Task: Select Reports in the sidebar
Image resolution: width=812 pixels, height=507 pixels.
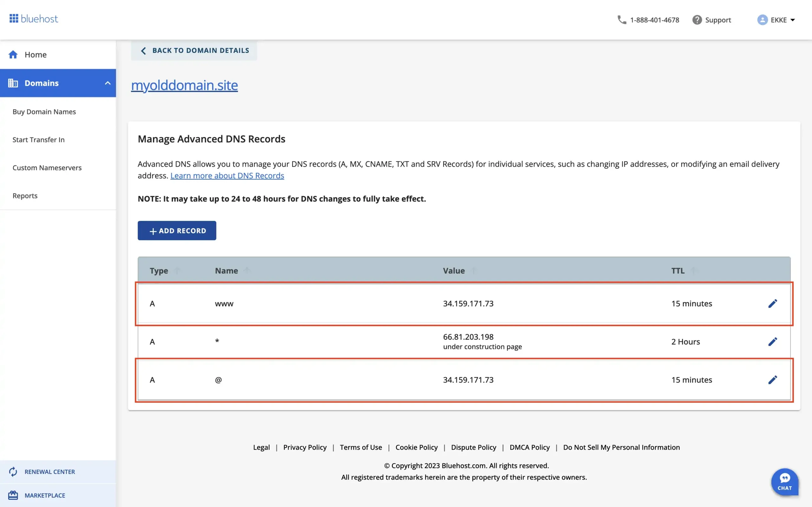Action: click(25, 196)
